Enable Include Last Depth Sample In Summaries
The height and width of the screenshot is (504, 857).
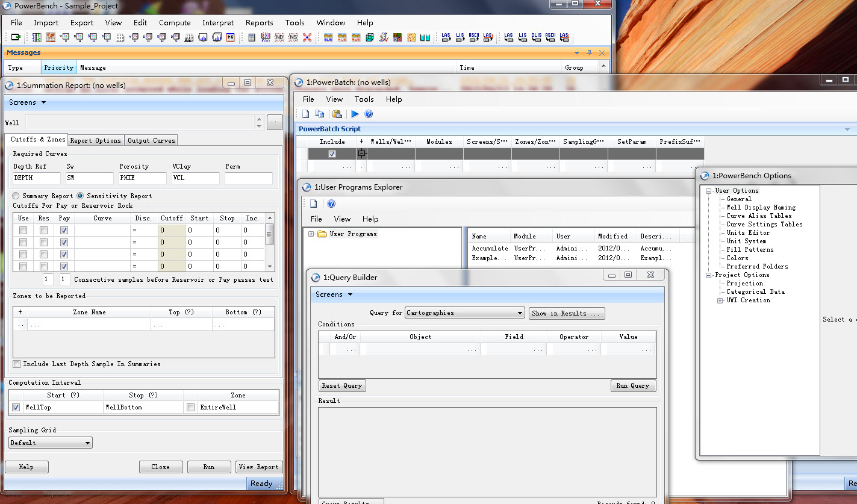point(17,364)
